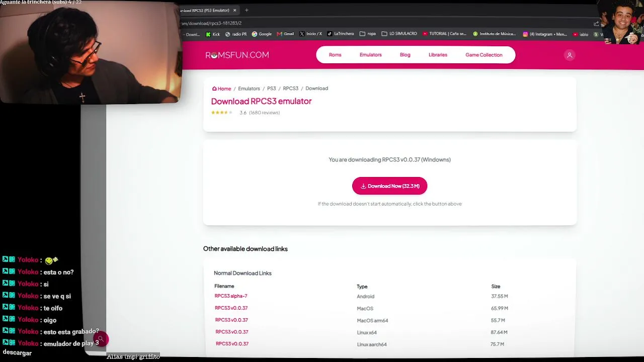
Task: Open the Emulators menu item
Action: [x=371, y=55]
